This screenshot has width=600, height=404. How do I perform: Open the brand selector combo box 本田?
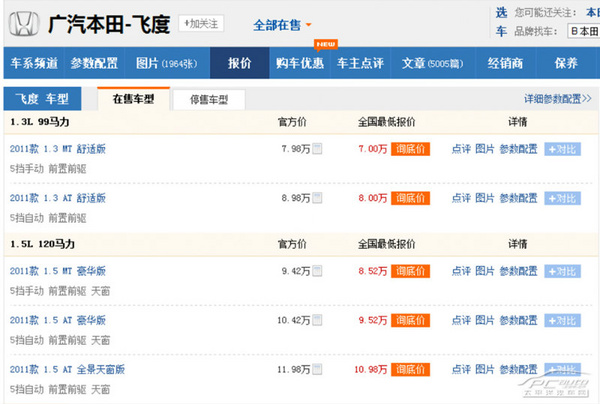pyautogui.click(x=582, y=31)
